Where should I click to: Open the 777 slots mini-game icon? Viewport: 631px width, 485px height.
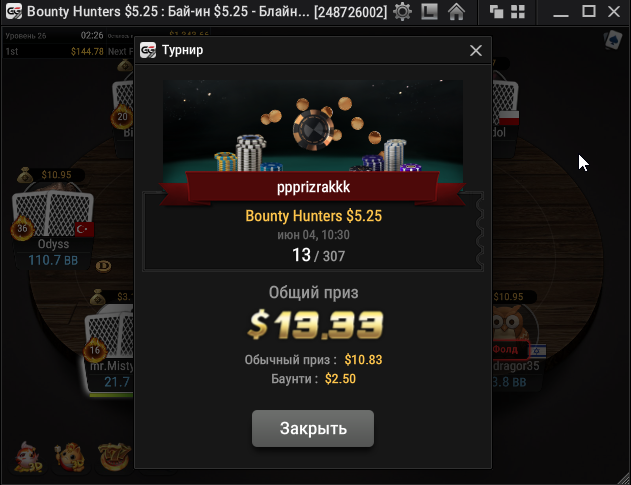click(114, 457)
